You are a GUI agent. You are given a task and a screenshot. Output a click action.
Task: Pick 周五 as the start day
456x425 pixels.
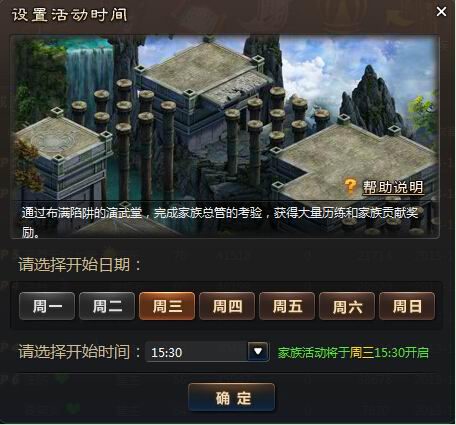click(287, 306)
